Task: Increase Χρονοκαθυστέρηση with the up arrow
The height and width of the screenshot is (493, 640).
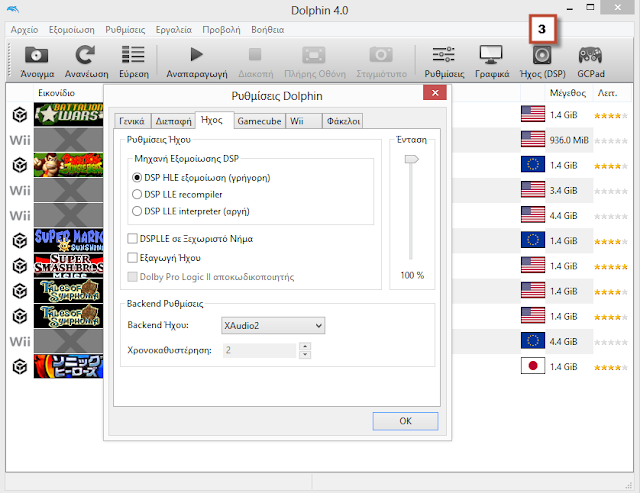Action: 305,346
